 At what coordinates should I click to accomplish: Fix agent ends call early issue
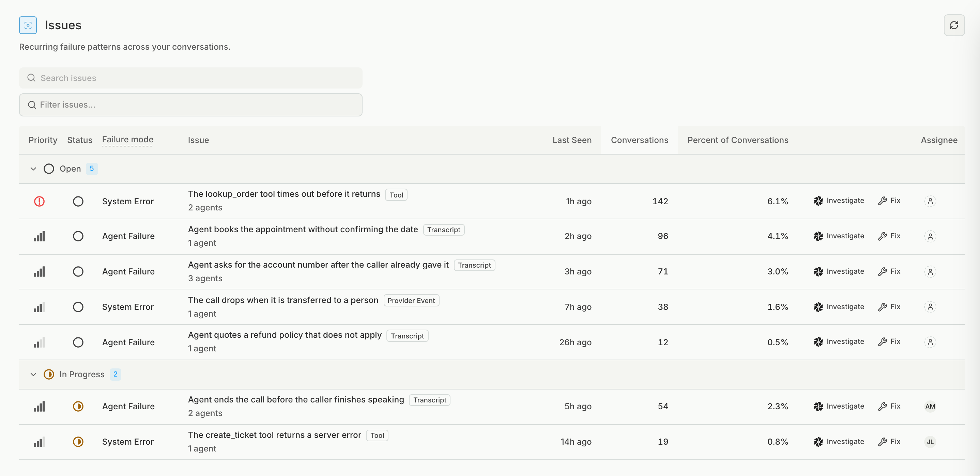(889, 407)
